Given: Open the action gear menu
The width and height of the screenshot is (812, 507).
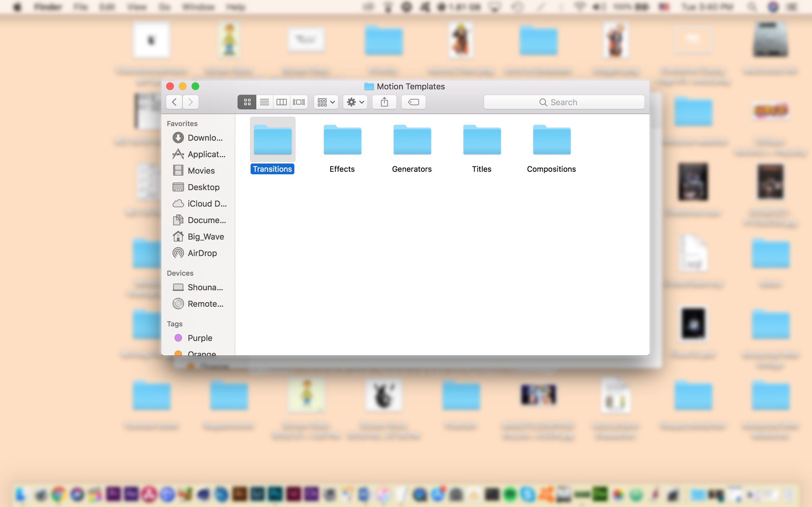Looking at the screenshot, I should click(x=355, y=102).
